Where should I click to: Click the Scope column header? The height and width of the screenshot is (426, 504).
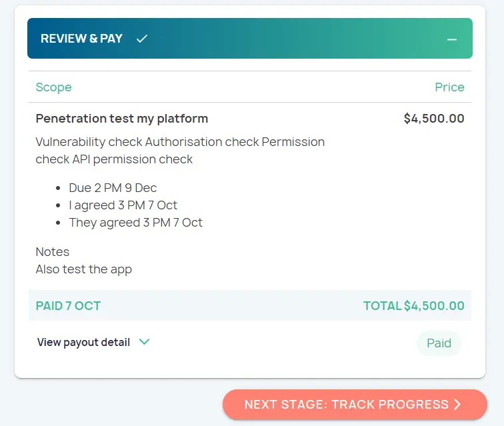click(53, 87)
